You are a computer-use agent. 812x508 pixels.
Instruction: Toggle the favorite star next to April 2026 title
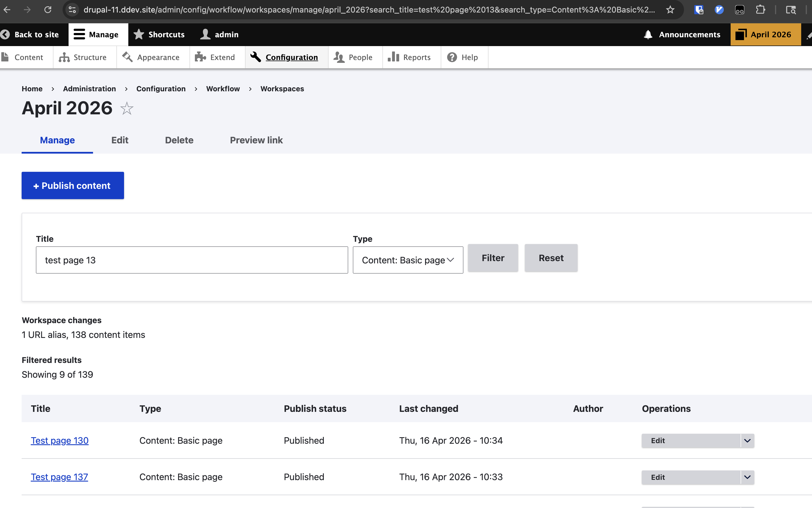(x=126, y=109)
